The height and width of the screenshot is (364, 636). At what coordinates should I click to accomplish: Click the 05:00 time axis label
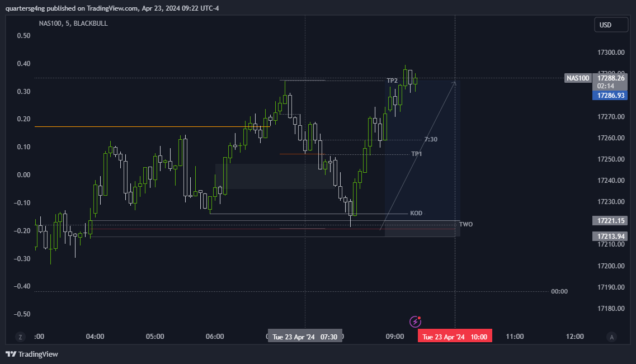pyautogui.click(x=155, y=337)
